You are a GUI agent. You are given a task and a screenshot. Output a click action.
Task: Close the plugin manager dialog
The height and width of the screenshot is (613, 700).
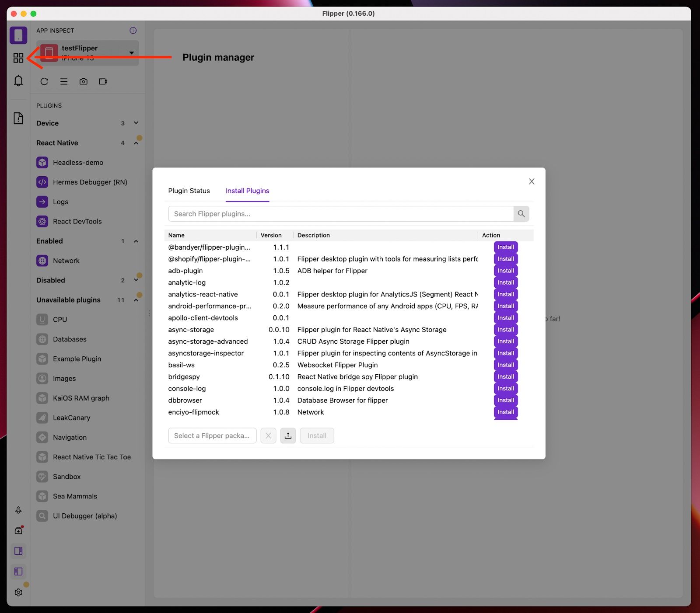point(532,181)
